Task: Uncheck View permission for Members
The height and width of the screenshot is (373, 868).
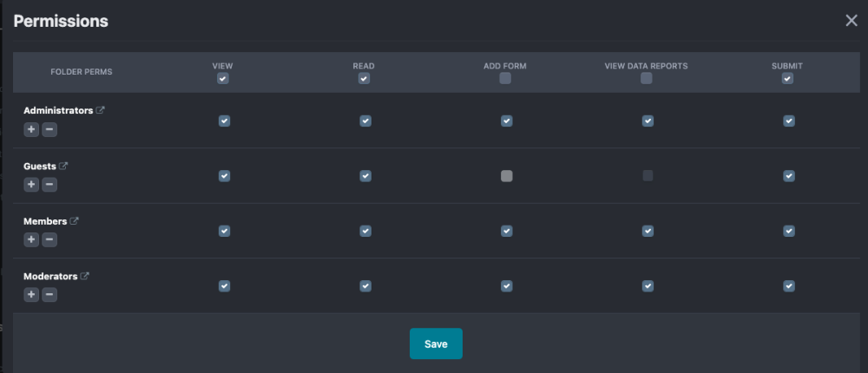Action: 224,231
